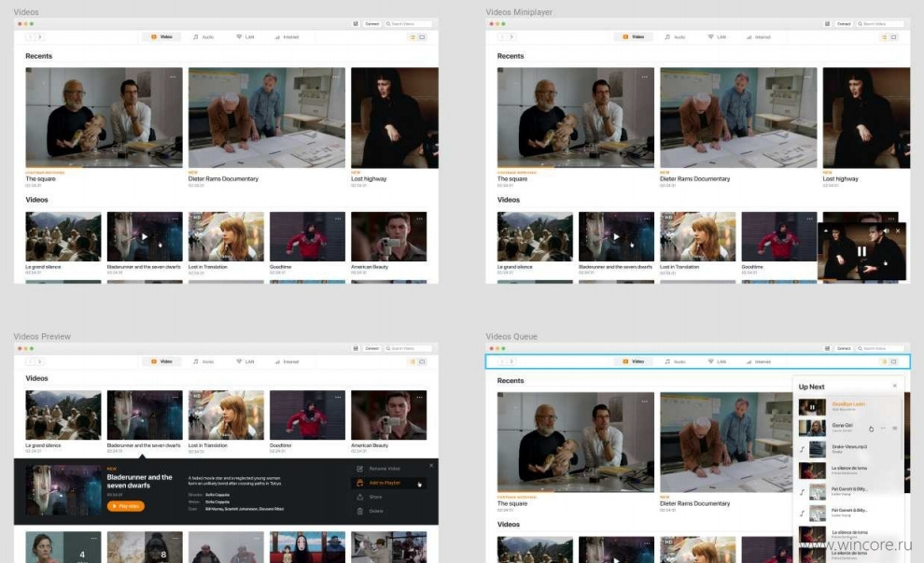Open Internet tab in the Videos window
The width and height of the screenshot is (924, 563).
287,37
